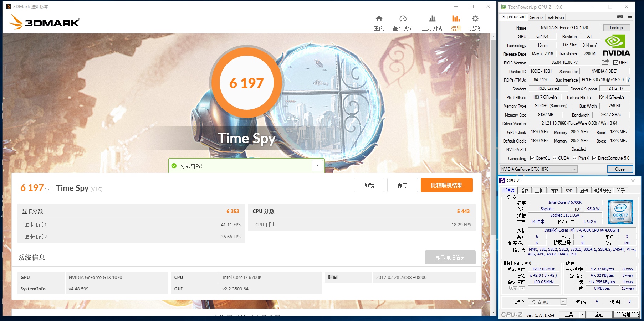Viewport: 644px width, 321px height.
Task: Click the Lookup button in GPU-Z
Action: coord(616,27)
